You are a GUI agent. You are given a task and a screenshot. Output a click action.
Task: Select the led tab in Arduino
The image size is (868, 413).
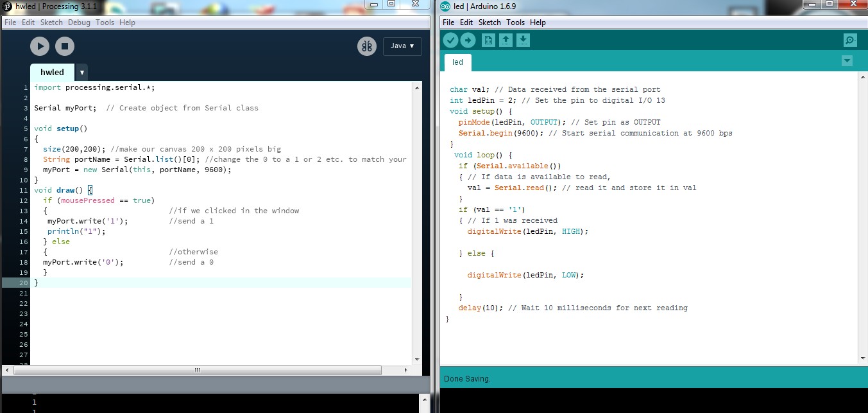pyautogui.click(x=457, y=62)
